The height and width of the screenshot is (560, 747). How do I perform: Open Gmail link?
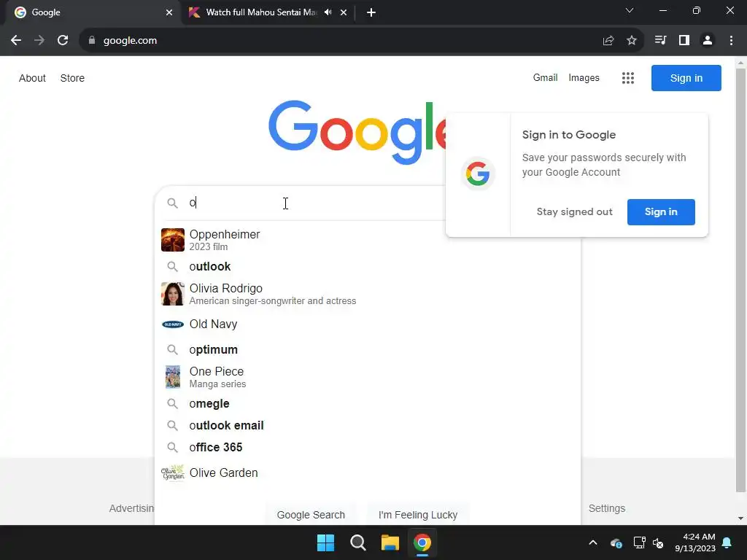pos(545,77)
